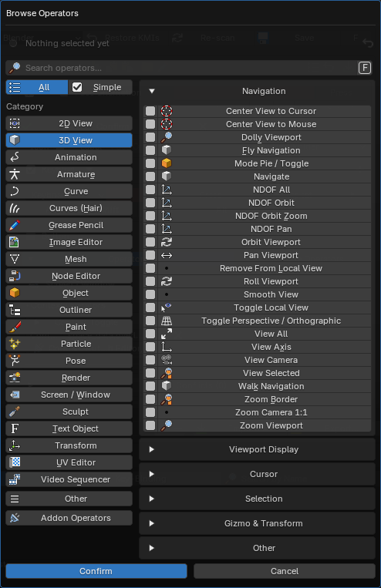The width and height of the screenshot is (381, 588).
Task: Open the Render category label
Action: [76, 378]
